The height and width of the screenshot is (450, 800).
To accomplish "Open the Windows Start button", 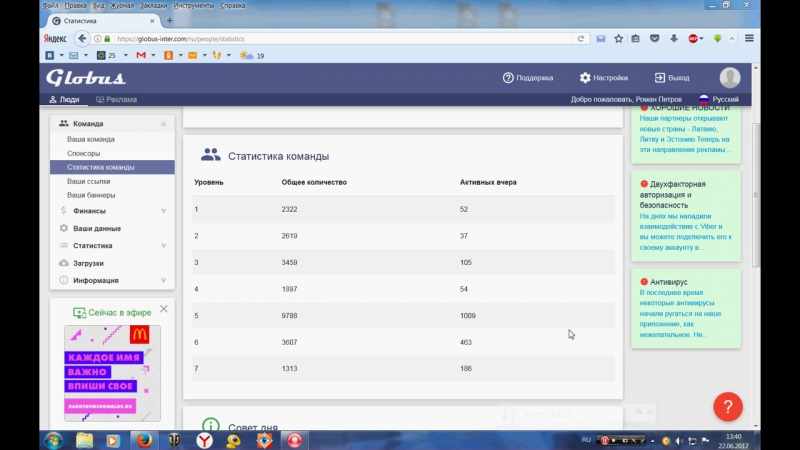I will pos(54,440).
